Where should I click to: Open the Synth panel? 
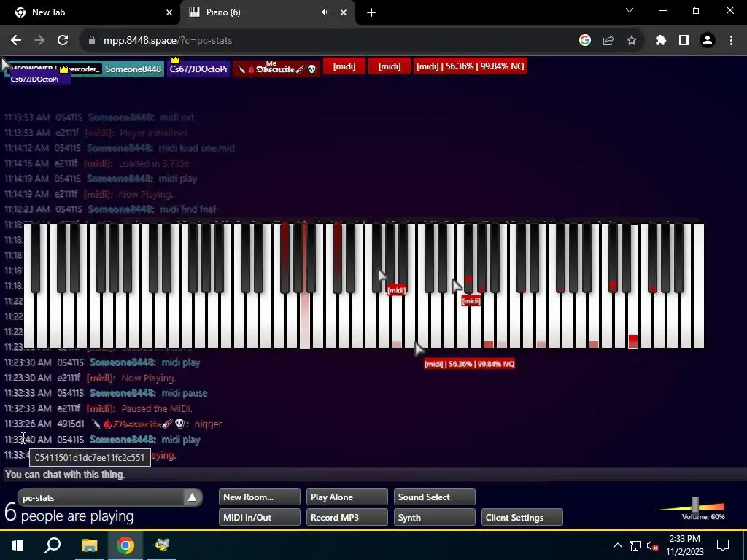[x=435, y=517]
